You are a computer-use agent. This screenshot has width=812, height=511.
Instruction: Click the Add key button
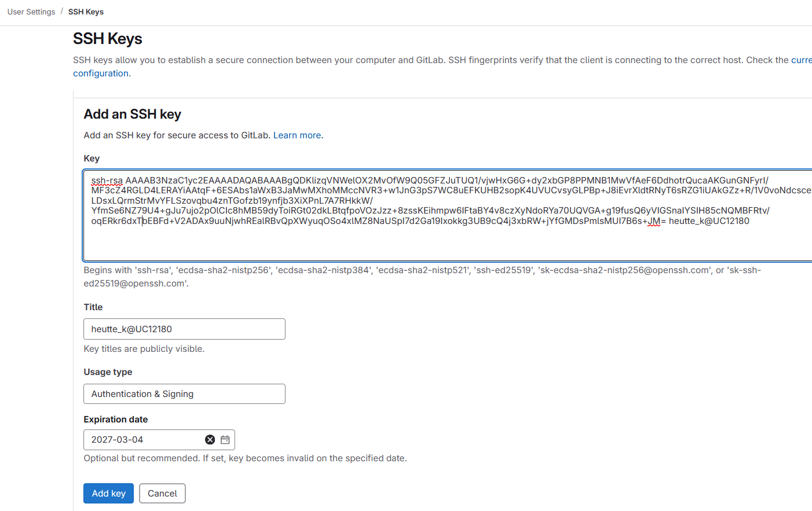pos(108,493)
